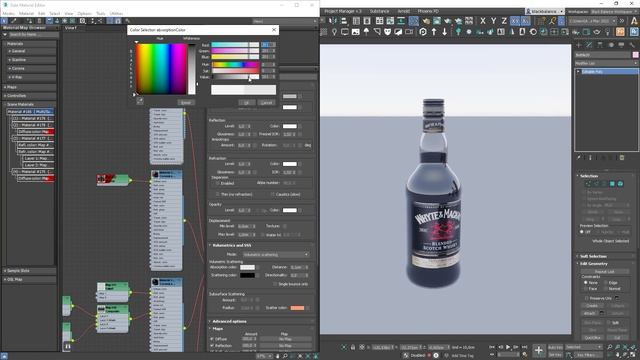The image size is (640, 360).
Task: Open the Utilities menu in Slate editor
Action: pos(116,13)
